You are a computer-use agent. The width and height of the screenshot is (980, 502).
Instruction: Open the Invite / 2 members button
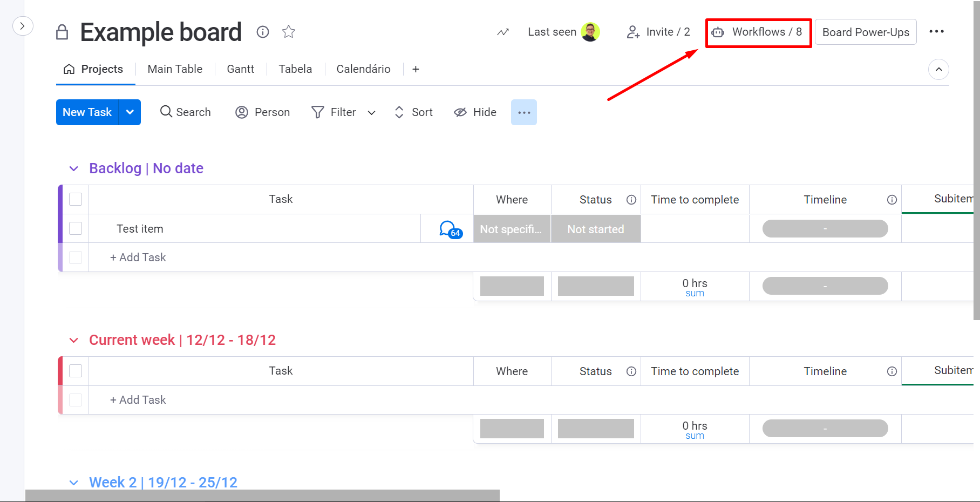pos(658,32)
